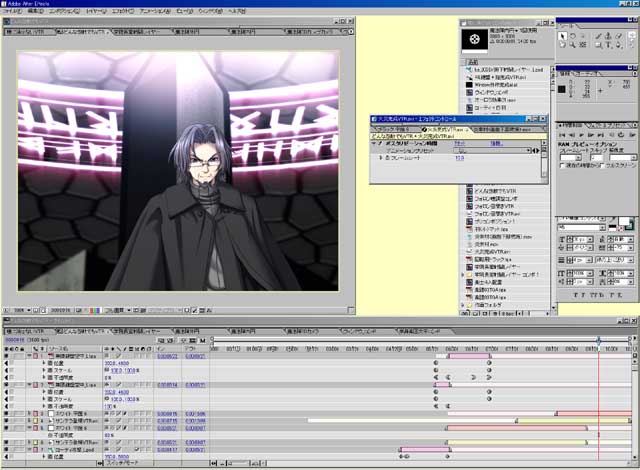Open the ウィンドウ menu

point(210,11)
